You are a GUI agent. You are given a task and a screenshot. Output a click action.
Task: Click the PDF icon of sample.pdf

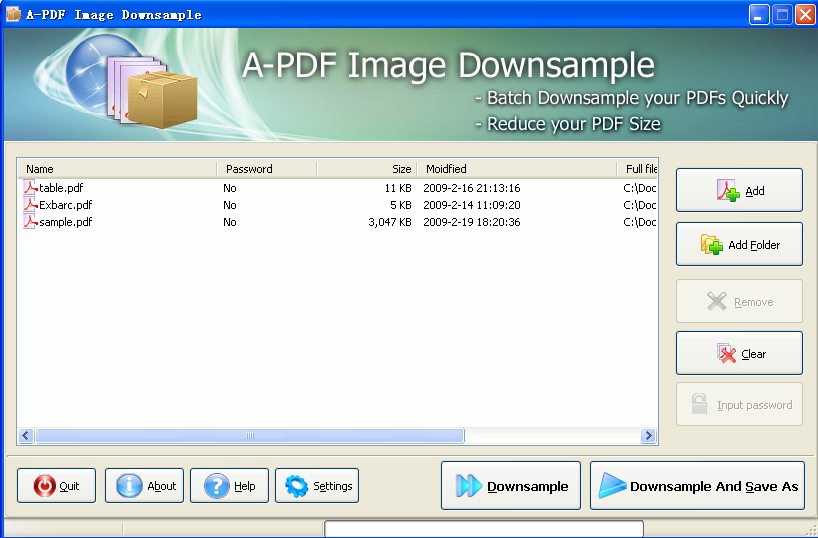pyautogui.click(x=30, y=222)
